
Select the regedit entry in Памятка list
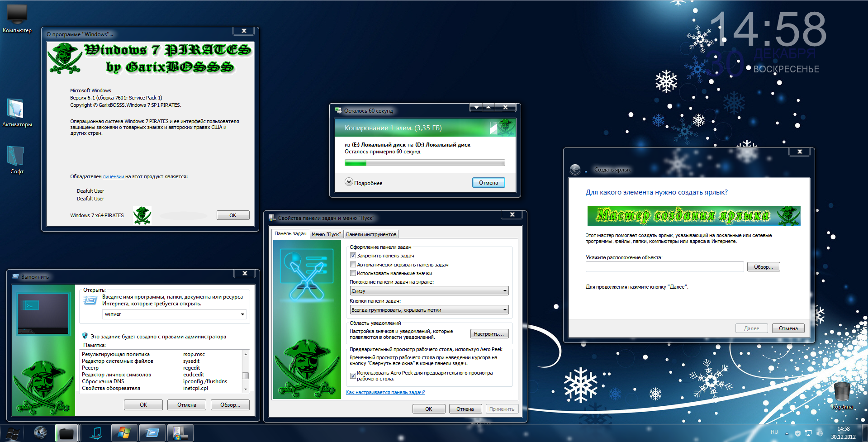(191, 368)
